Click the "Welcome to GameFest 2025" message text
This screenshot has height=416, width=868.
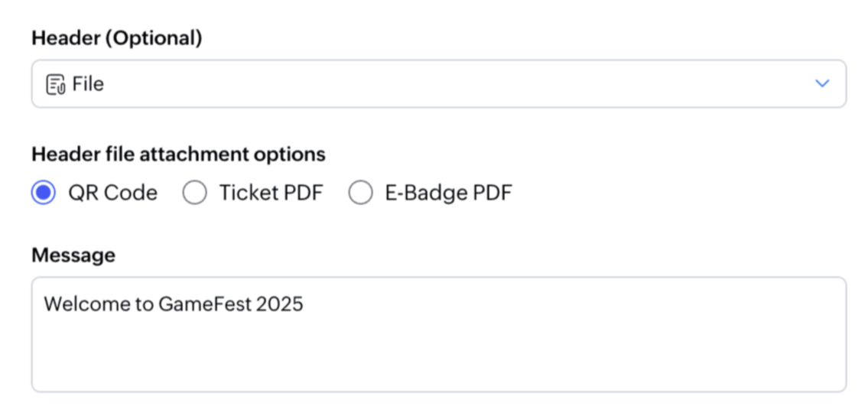coord(174,304)
